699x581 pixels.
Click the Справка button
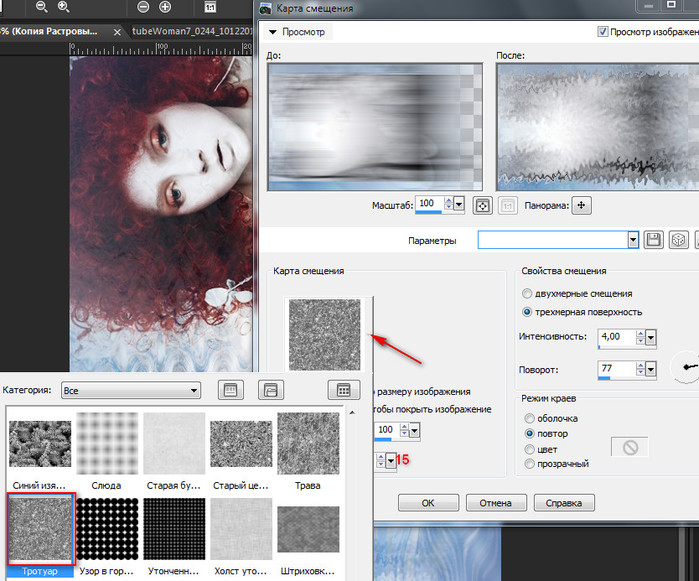click(564, 503)
